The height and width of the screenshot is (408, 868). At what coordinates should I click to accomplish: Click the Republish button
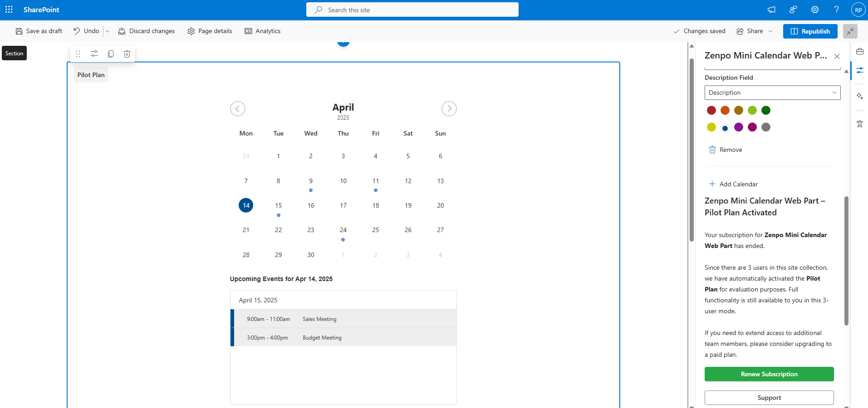810,31
